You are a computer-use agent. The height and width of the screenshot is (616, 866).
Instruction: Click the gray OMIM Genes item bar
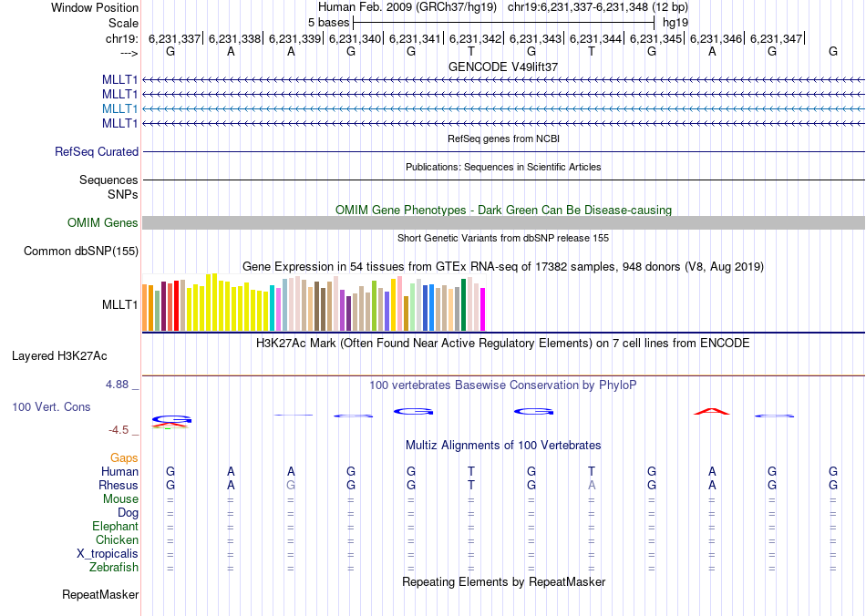point(503,222)
